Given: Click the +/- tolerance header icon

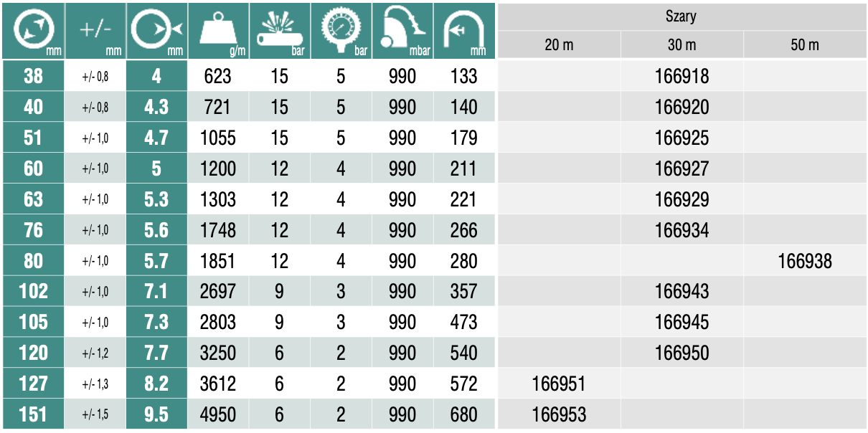Looking at the screenshot, I should [95, 30].
